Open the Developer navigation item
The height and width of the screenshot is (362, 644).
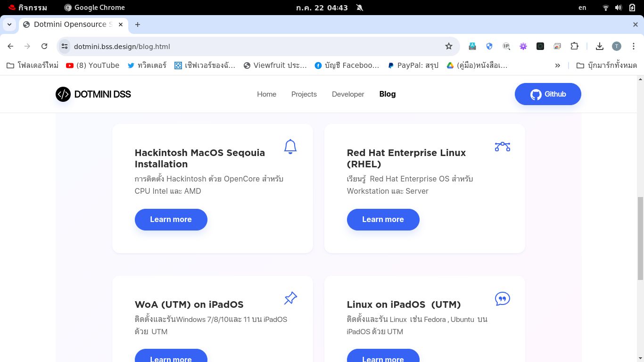coord(348,94)
